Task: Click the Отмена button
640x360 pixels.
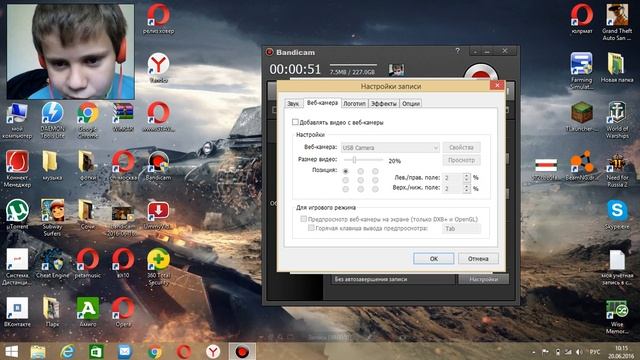Action: 478,258
